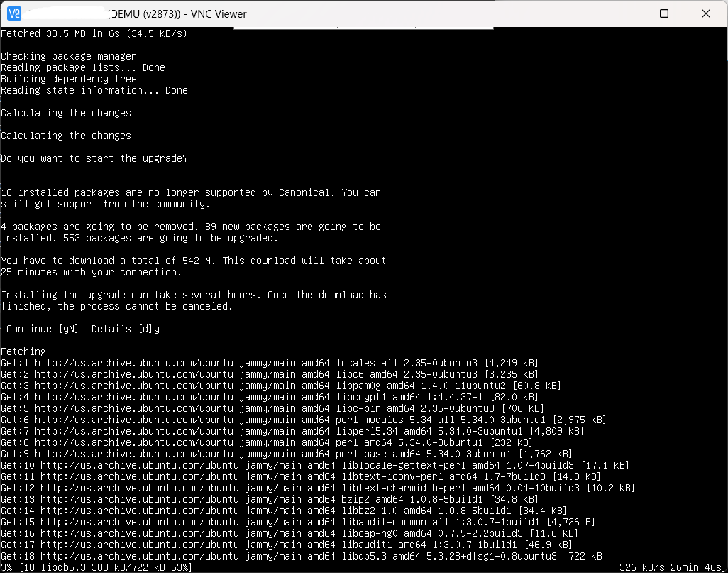Image resolution: width=728 pixels, height=573 pixels.
Task: Close the VNC Viewer window
Action: click(706, 13)
